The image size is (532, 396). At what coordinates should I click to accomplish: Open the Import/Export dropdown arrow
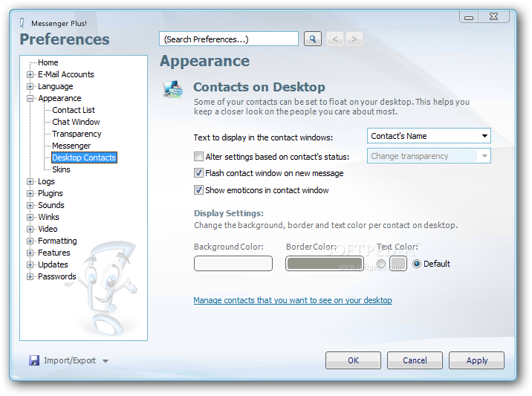coord(106,361)
